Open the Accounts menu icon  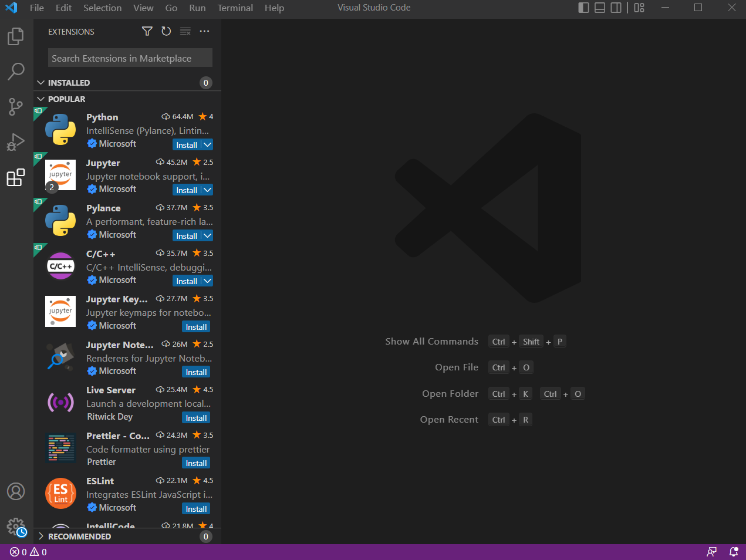coord(16,491)
